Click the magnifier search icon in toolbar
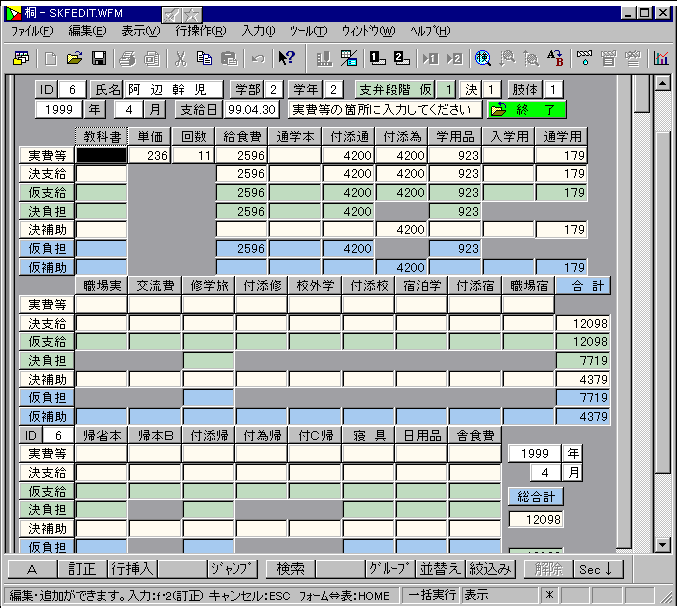The height and width of the screenshot is (608, 677). (483, 58)
